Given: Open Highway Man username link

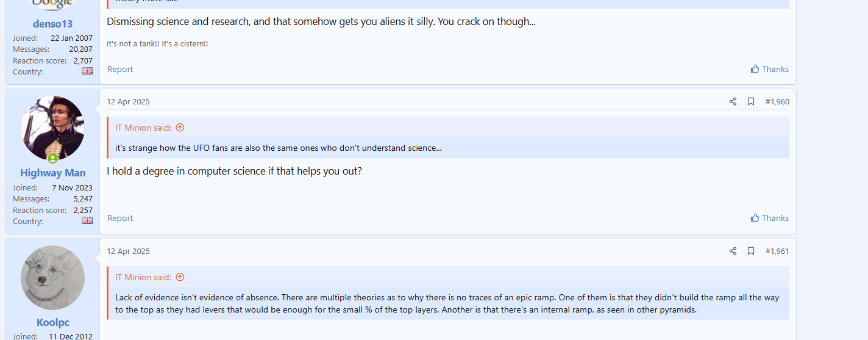Looking at the screenshot, I should pyautogui.click(x=53, y=173).
